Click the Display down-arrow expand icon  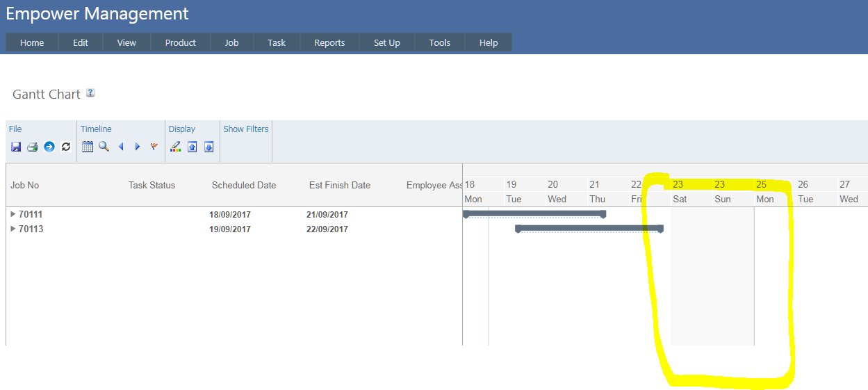coord(208,147)
